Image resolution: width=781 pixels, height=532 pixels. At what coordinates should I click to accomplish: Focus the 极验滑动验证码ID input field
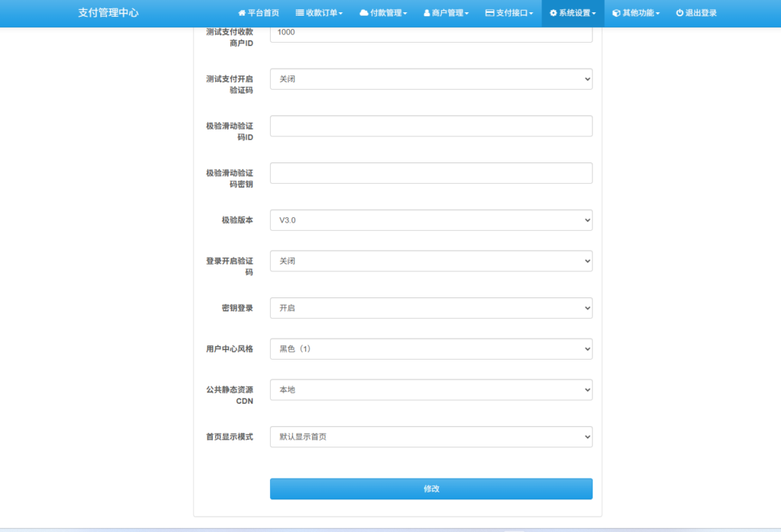coord(431,127)
